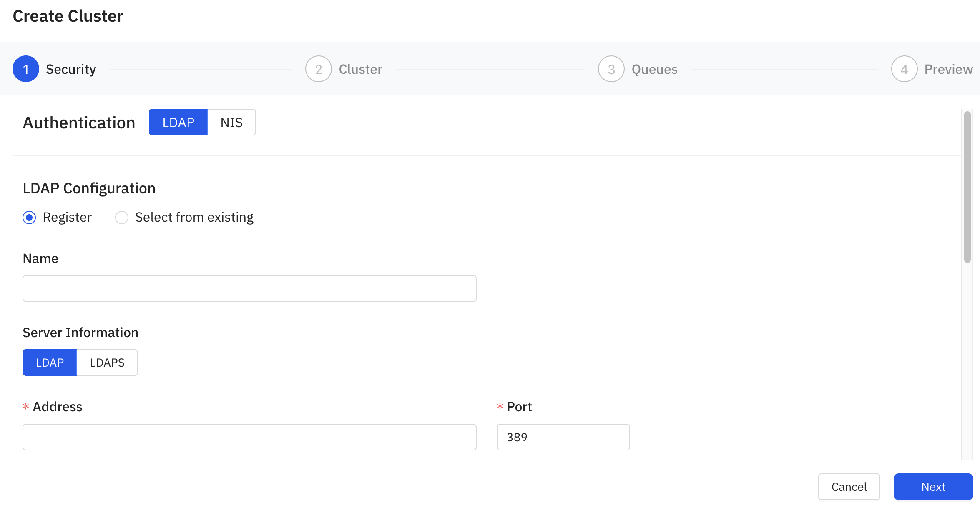Choose LDAP authentication button

pos(178,123)
